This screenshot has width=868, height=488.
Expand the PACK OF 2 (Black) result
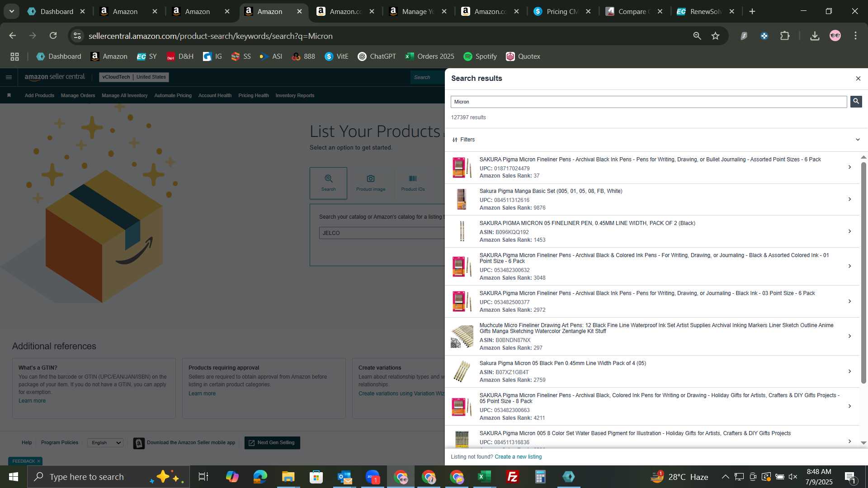click(x=849, y=231)
